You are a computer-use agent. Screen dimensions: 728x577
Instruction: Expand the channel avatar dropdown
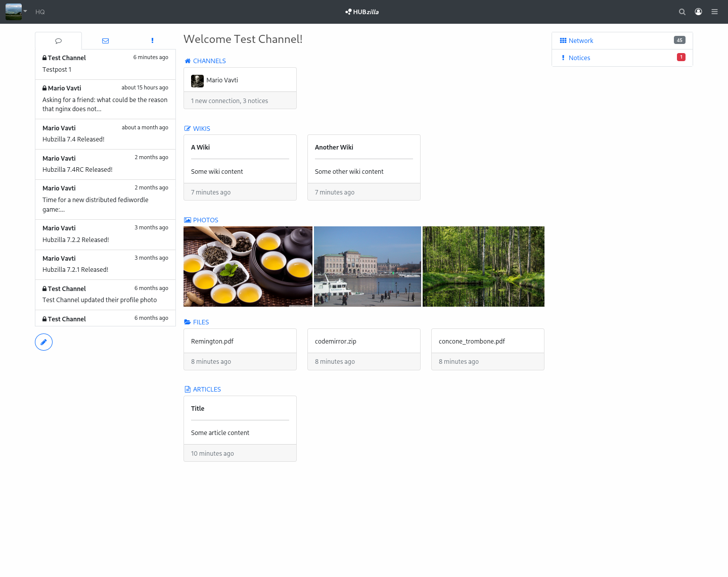coord(16,12)
